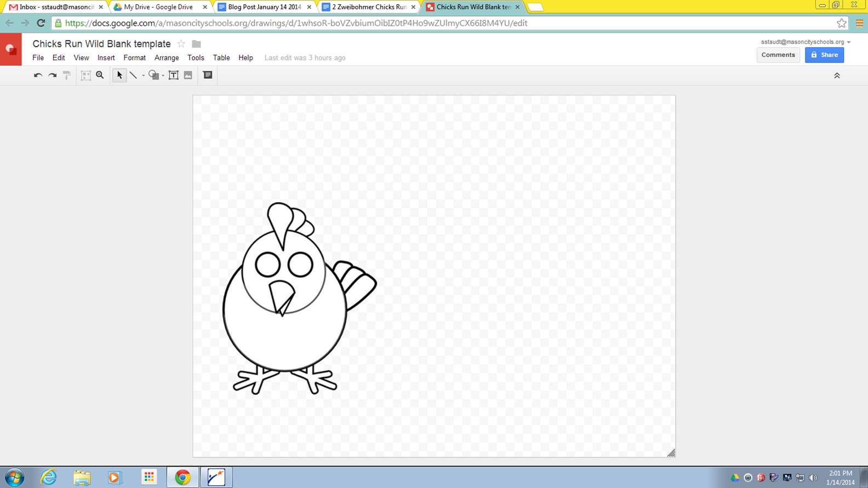Reload the current page

(x=41, y=23)
